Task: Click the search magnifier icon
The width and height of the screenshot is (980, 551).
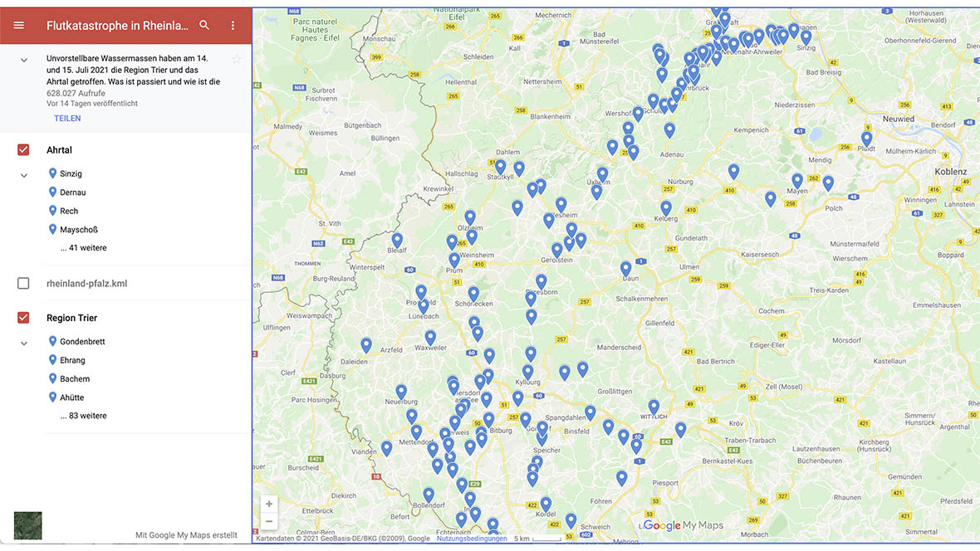Action: (x=204, y=25)
